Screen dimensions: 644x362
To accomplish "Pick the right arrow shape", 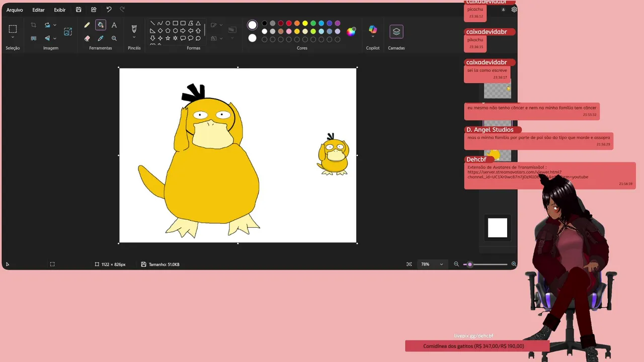I will pyautogui.click(x=183, y=31).
